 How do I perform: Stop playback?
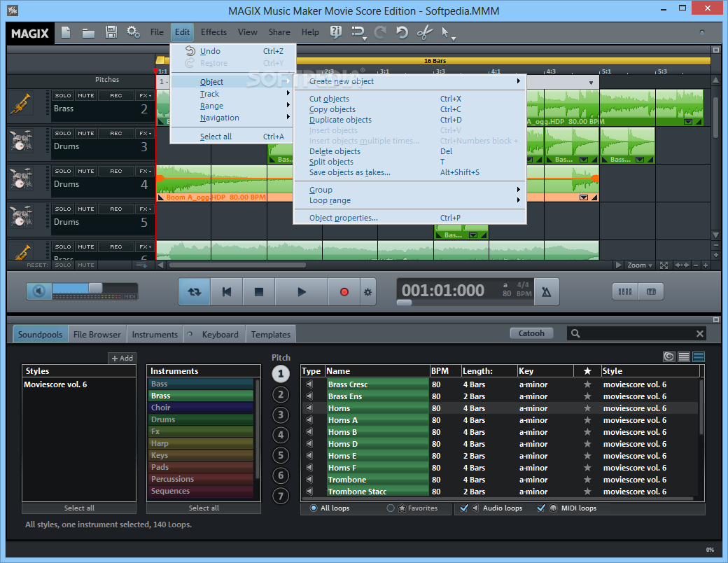[258, 292]
